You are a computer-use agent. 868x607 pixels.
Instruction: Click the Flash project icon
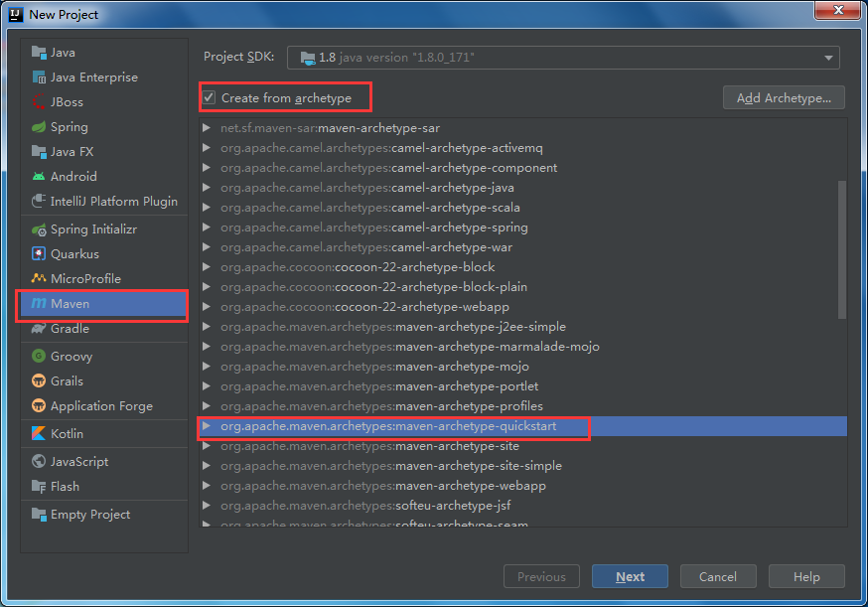[39, 487]
